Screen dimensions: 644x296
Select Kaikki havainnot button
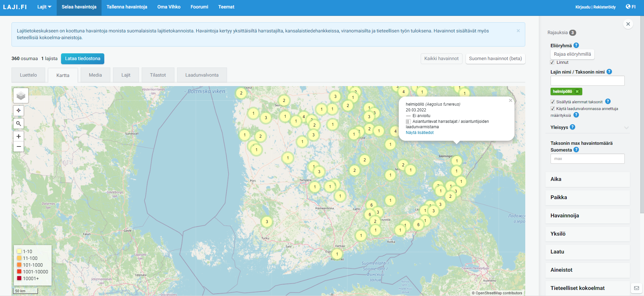(x=441, y=59)
